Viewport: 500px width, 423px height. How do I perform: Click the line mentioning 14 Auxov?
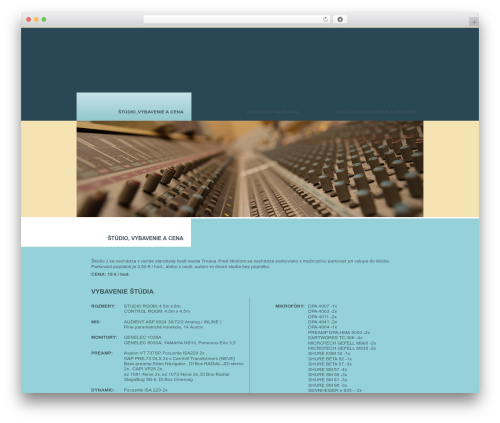click(x=163, y=327)
